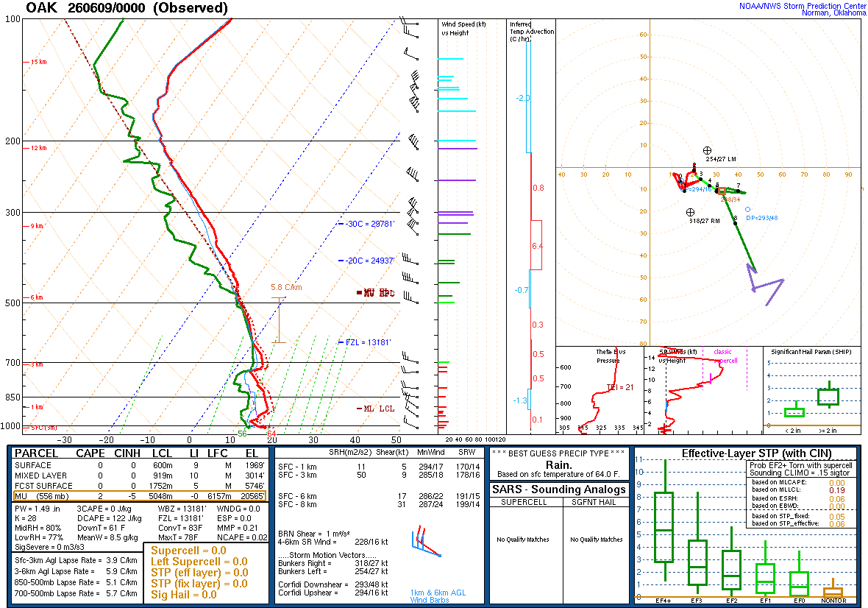Click the '< 2 in' SHIP box plot
This screenshot has height=608, width=868.
tap(794, 411)
